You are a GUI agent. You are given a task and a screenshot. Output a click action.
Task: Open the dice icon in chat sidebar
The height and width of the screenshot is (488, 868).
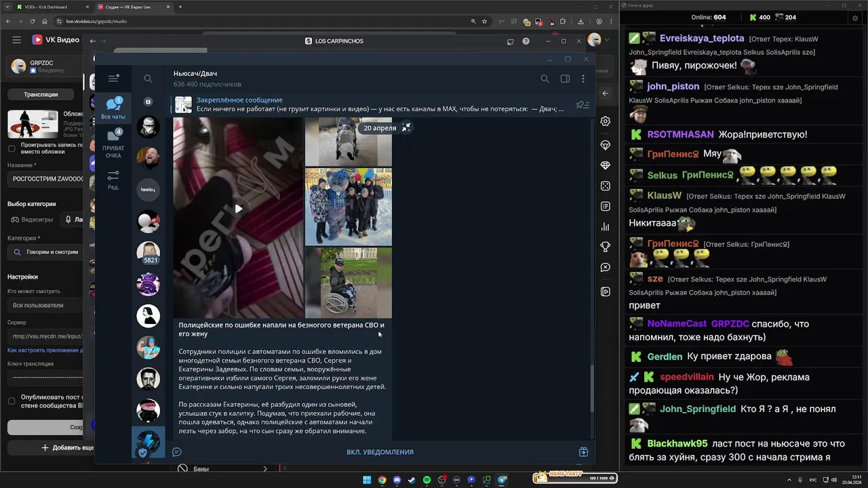[x=606, y=186]
